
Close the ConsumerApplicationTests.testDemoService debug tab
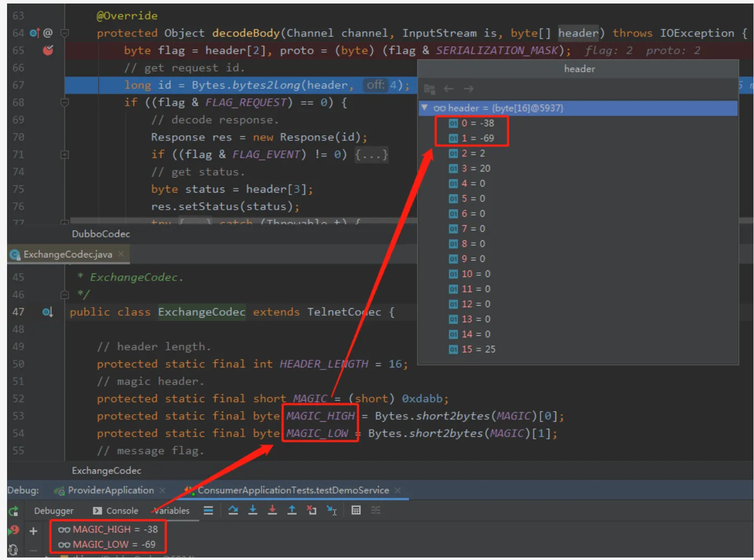click(397, 490)
